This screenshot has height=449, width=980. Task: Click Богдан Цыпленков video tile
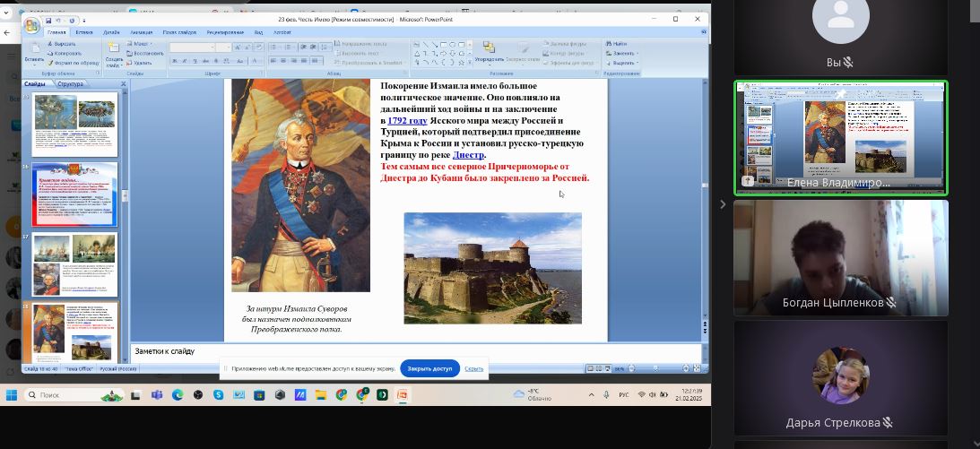coord(841,258)
